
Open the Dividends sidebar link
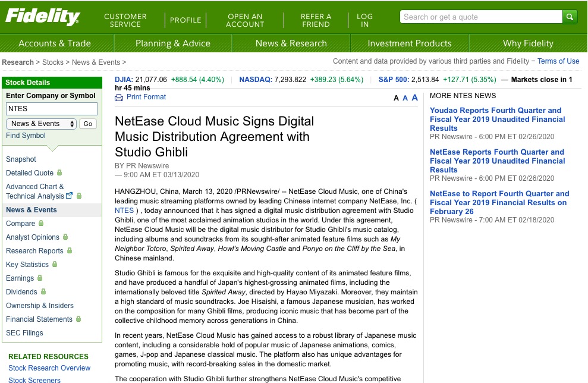pos(21,292)
